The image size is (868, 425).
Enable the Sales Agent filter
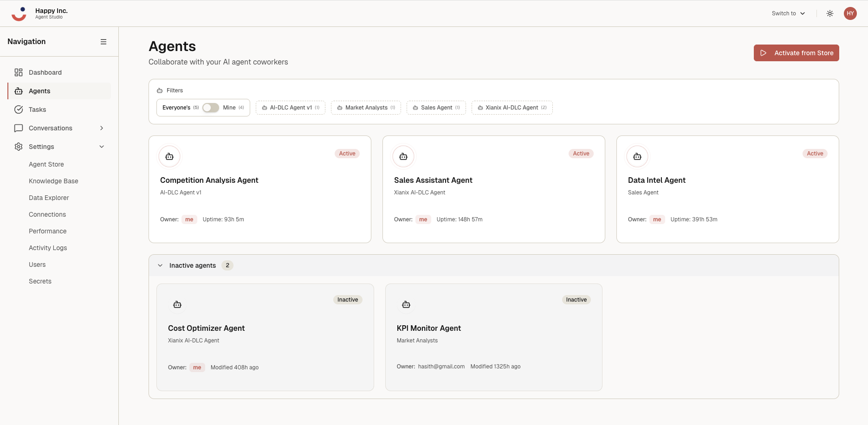pyautogui.click(x=436, y=107)
